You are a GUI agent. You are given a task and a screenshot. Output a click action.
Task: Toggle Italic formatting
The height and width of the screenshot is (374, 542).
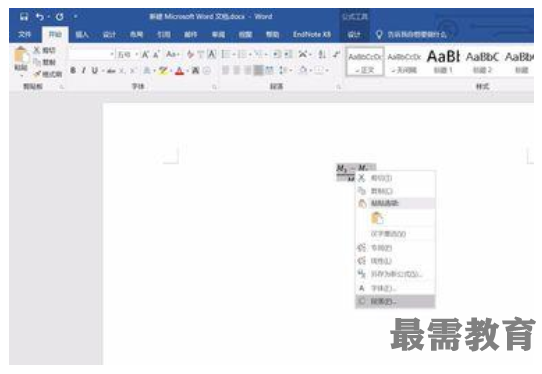pyautogui.click(x=83, y=71)
